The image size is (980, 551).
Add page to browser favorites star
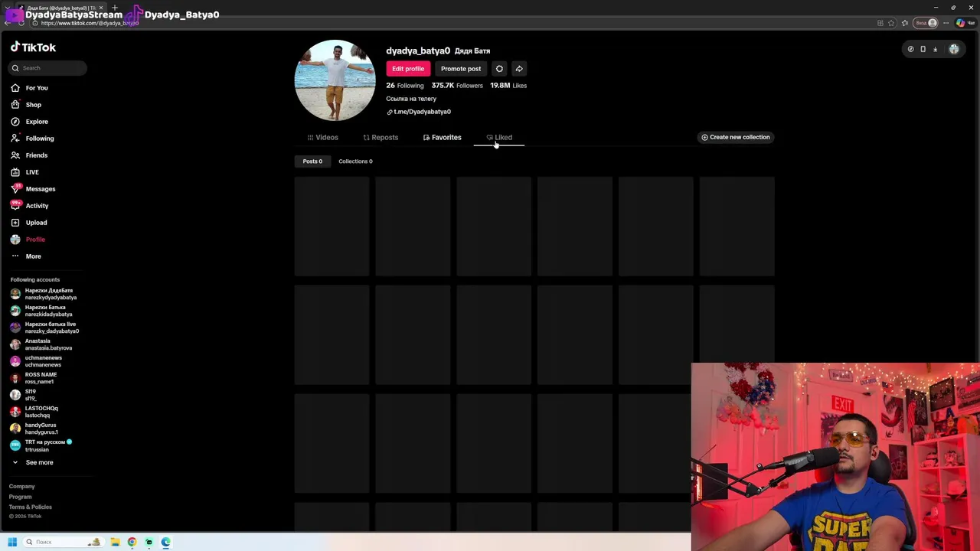click(x=891, y=23)
